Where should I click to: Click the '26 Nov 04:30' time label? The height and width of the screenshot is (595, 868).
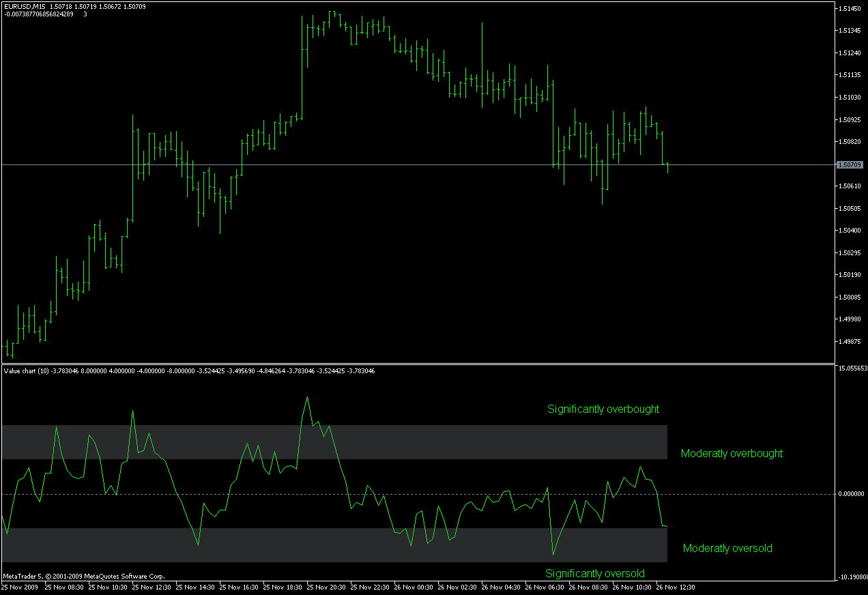pyautogui.click(x=502, y=587)
